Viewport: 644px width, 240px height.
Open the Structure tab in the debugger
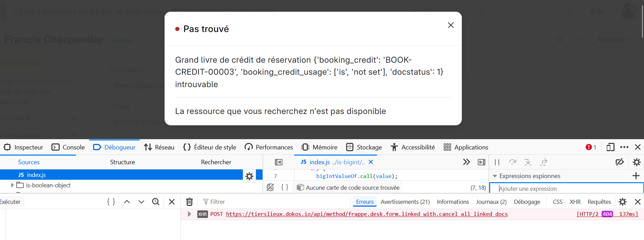(122, 162)
